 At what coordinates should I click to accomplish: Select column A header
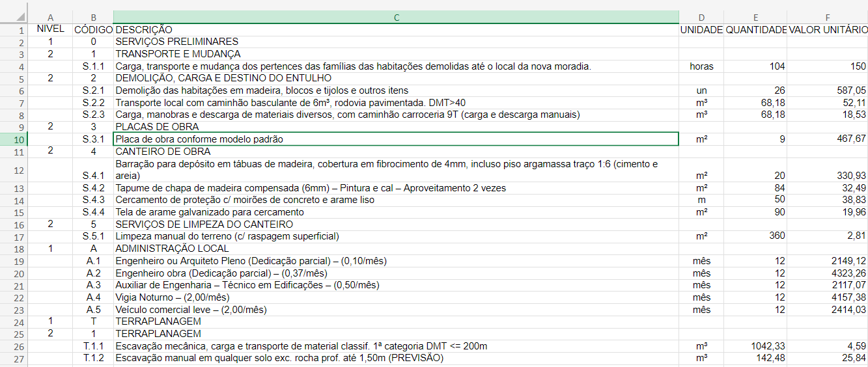click(x=51, y=18)
